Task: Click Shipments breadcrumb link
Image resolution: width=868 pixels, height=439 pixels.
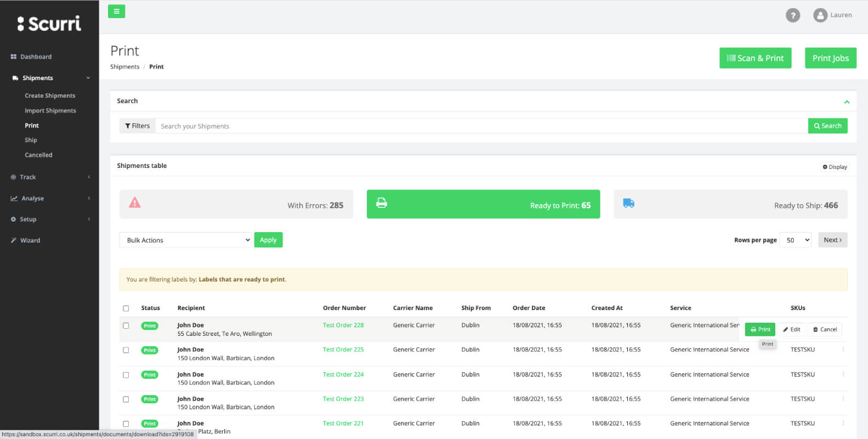Action: [x=124, y=66]
